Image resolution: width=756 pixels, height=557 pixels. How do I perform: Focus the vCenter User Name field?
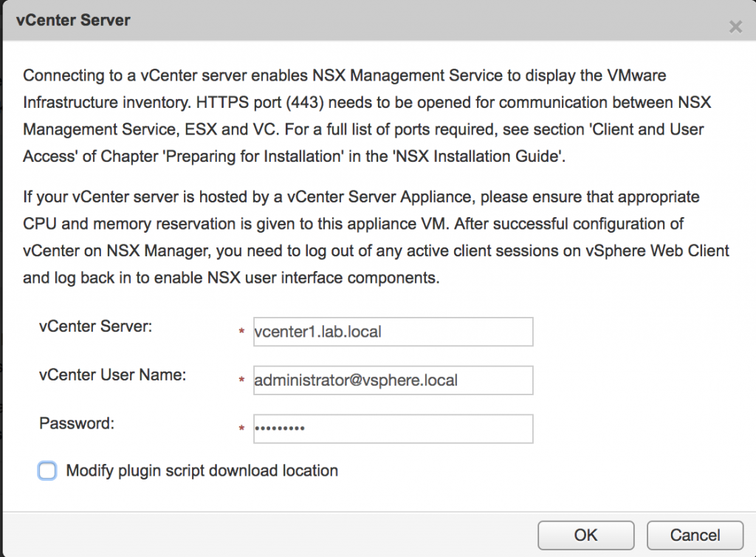tap(393, 380)
